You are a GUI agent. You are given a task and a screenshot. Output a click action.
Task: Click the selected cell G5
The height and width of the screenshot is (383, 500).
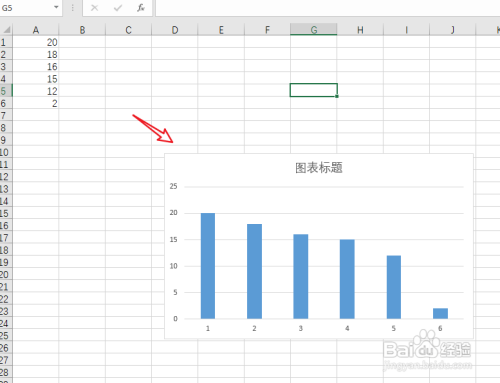pos(314,90)
